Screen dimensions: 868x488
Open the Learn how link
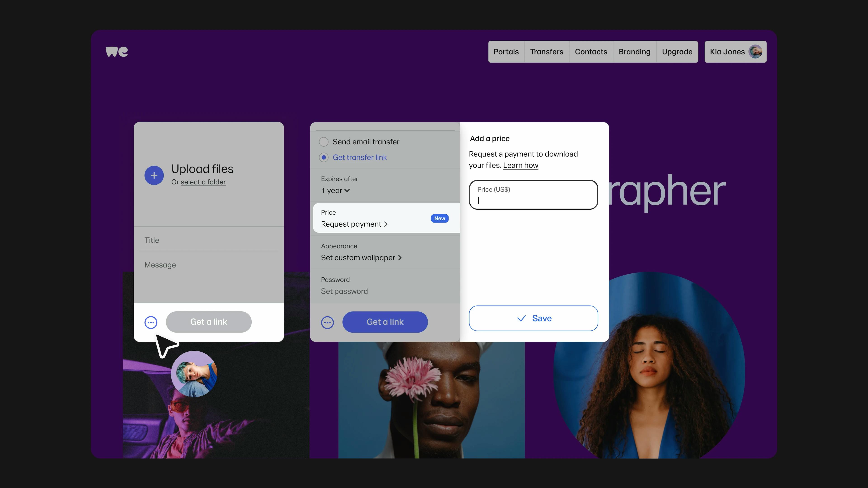pyautogui.click(x=520, y=165)
